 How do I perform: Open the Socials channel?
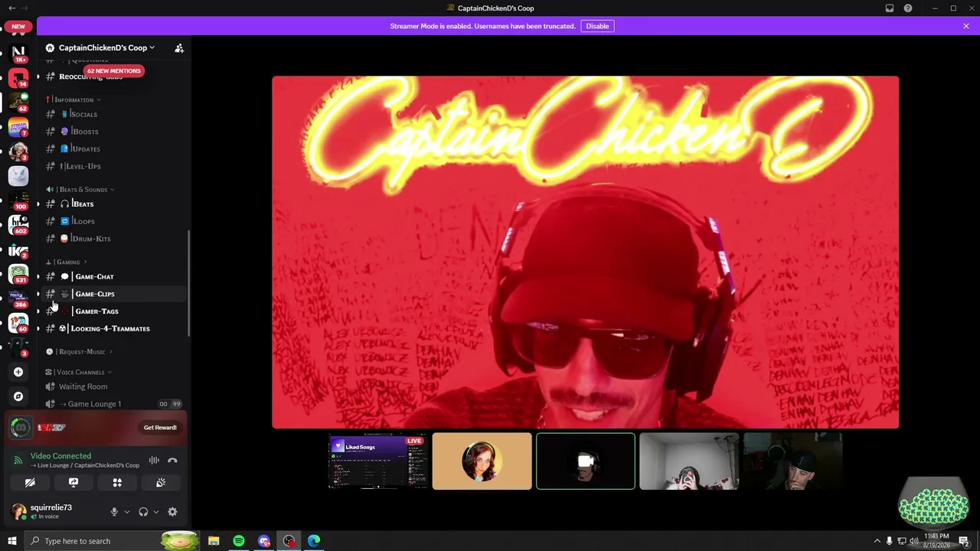click(113, 114)
